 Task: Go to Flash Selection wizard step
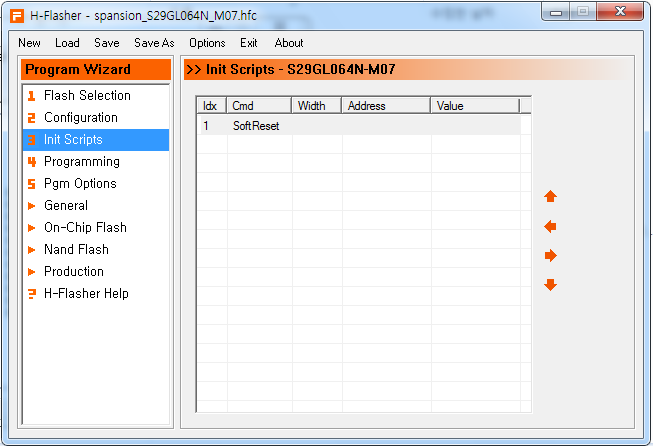tap(96, 95)
